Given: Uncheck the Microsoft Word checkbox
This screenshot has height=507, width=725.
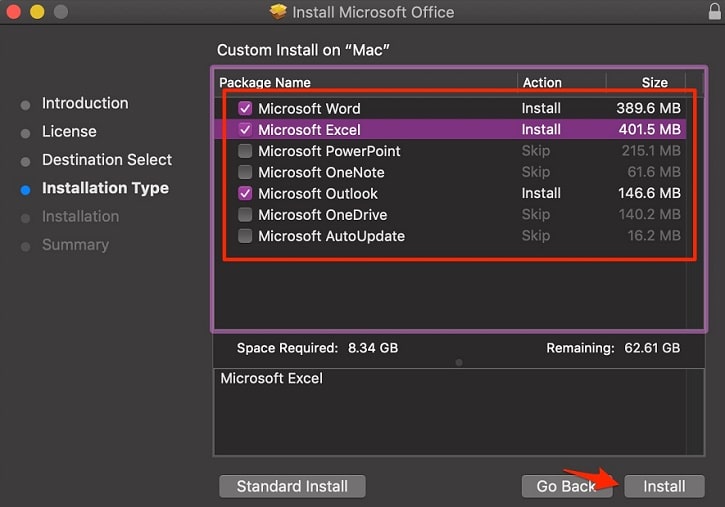Looking at the screenshot, I should (245, 109).
